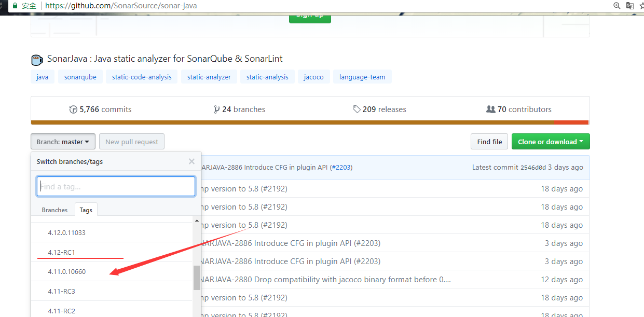Select tag 4.12.0.11033
644x317 pixels.
pos(112,232)
